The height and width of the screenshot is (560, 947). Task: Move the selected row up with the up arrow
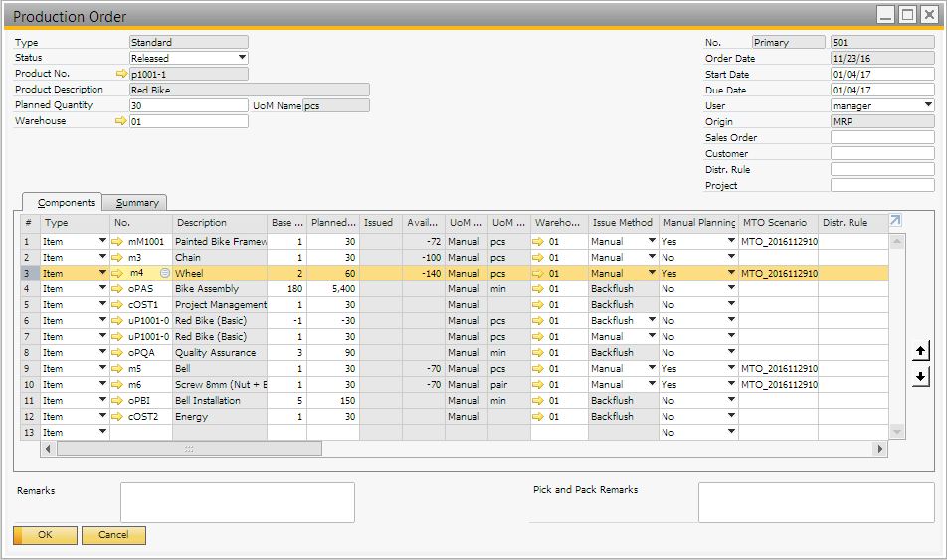coord(920,351)
